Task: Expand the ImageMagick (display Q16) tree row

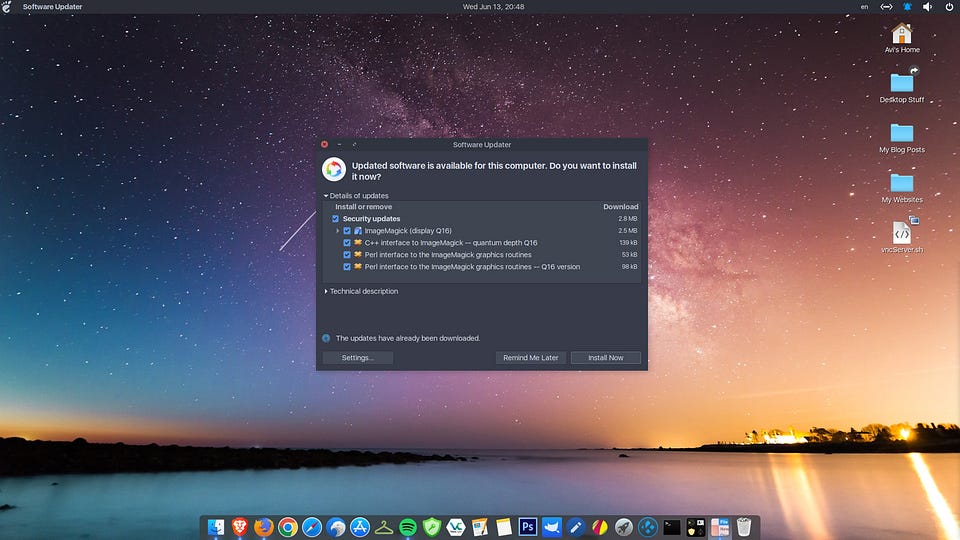Action: (337, 231)
